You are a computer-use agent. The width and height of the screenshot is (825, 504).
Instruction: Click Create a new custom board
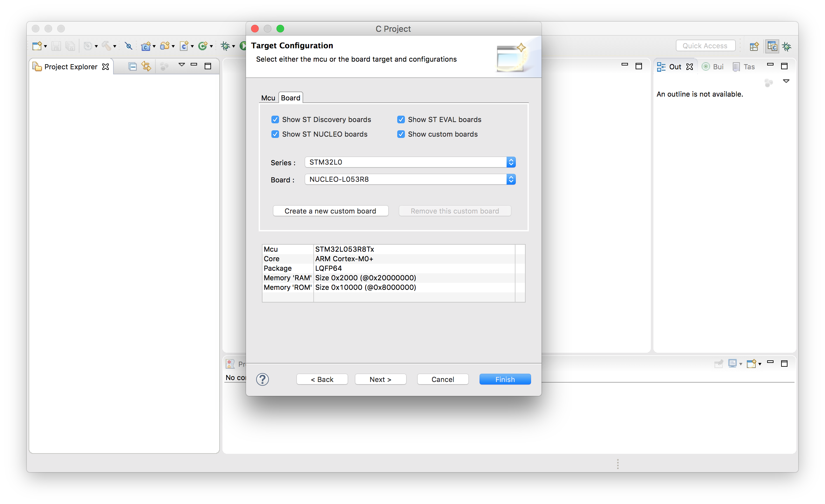(x=331, y=211)
